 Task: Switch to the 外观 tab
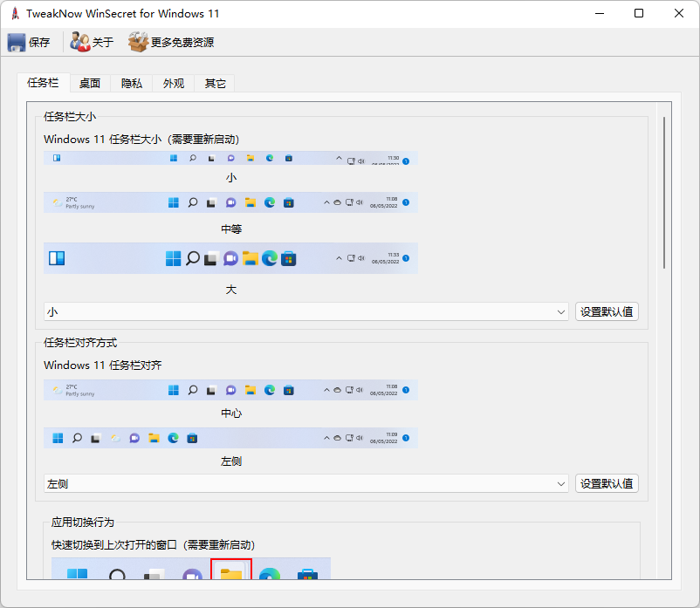click(172, 82)
